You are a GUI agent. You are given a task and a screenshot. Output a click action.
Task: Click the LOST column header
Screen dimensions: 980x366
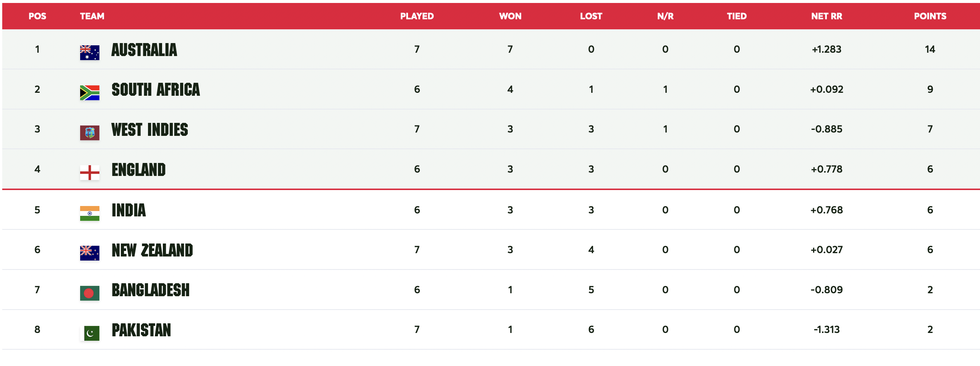pos(591,16)
